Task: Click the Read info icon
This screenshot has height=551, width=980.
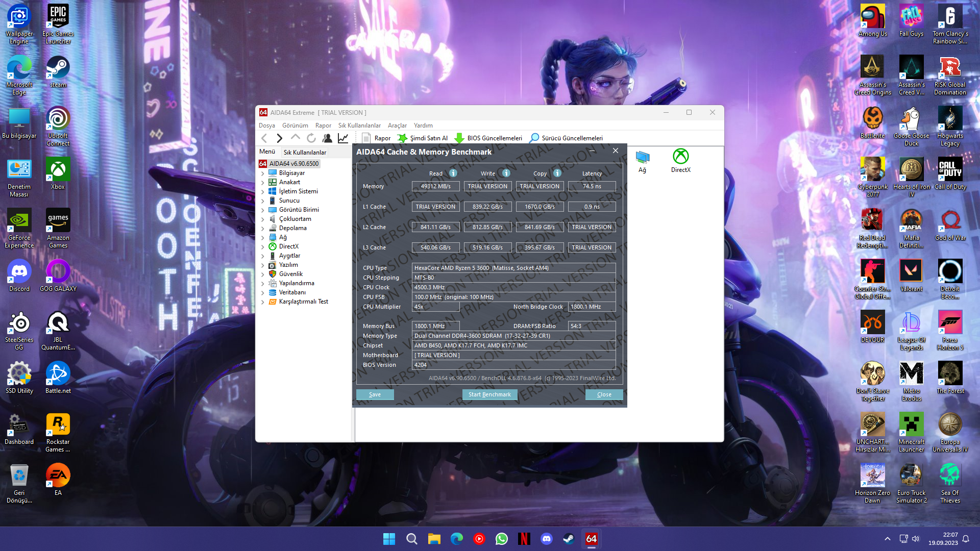Action: [453, 173]
